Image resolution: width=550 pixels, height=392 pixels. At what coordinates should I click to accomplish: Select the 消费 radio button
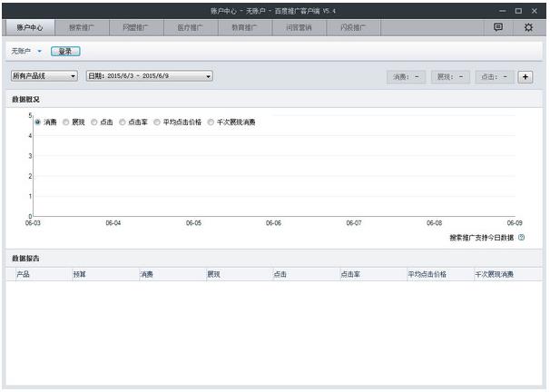tap(38, 122)
